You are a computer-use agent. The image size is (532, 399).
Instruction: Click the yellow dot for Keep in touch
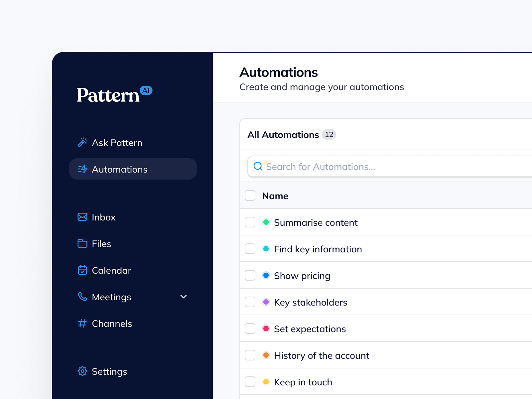tap(266, 382)
